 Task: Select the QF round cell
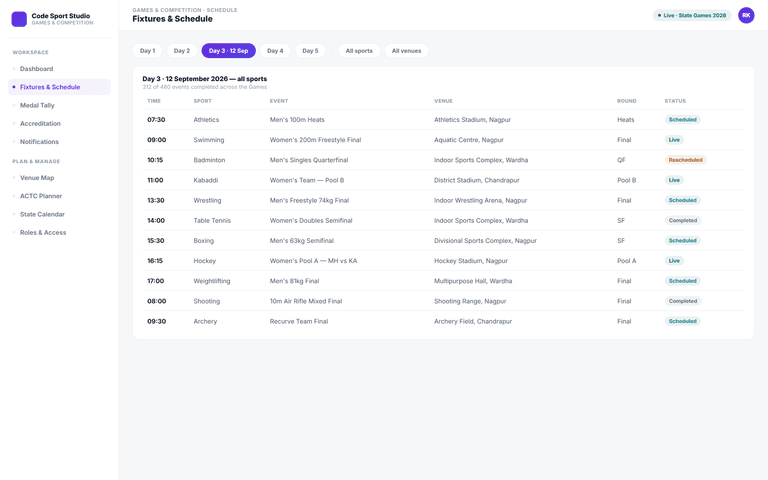pyautogui.click(x=621, y=160)
